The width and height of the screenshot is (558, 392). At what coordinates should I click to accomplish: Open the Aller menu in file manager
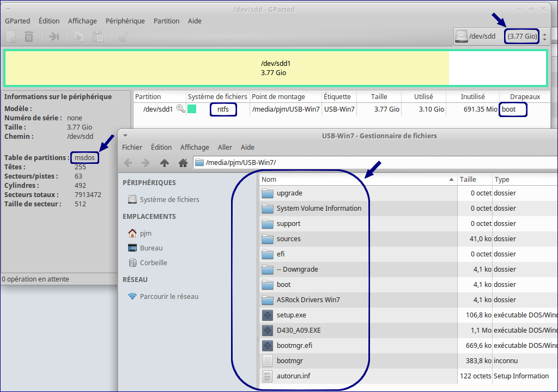(225, 147)
